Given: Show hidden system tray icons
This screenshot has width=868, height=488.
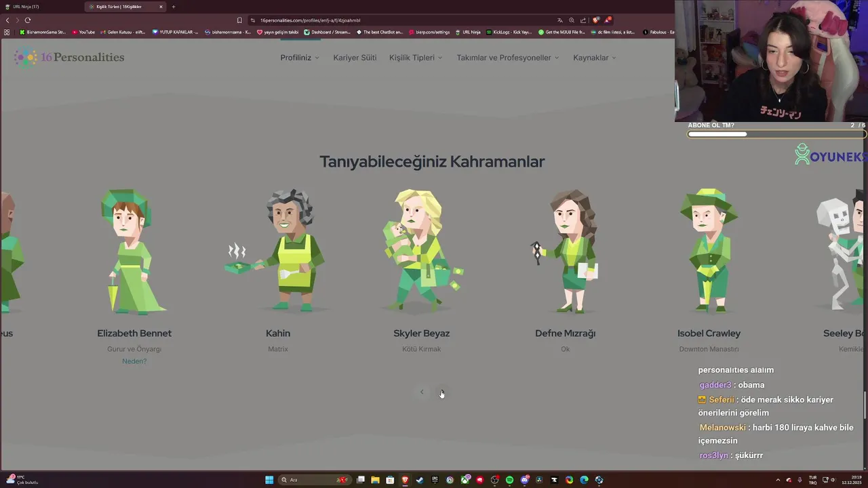Looking at the screenshot, I should point(777,480).
